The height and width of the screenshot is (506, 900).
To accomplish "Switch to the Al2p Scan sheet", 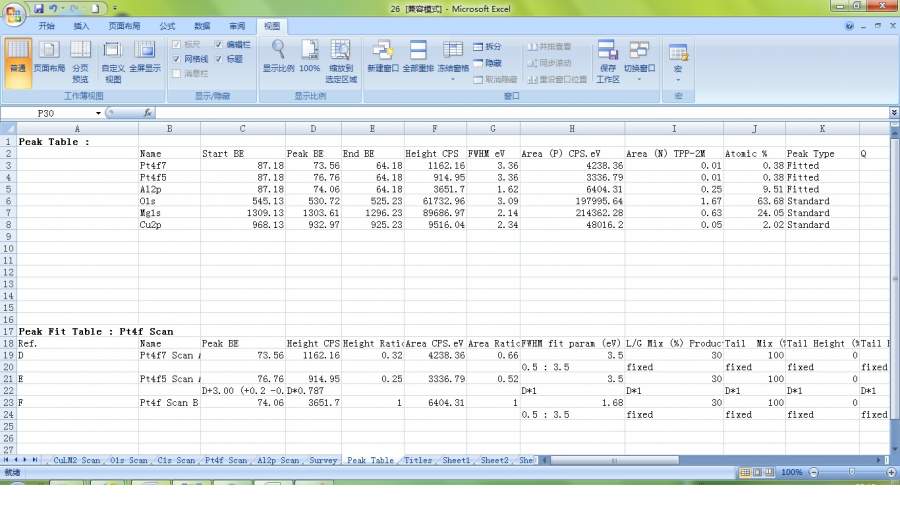I will pos(278,460).
